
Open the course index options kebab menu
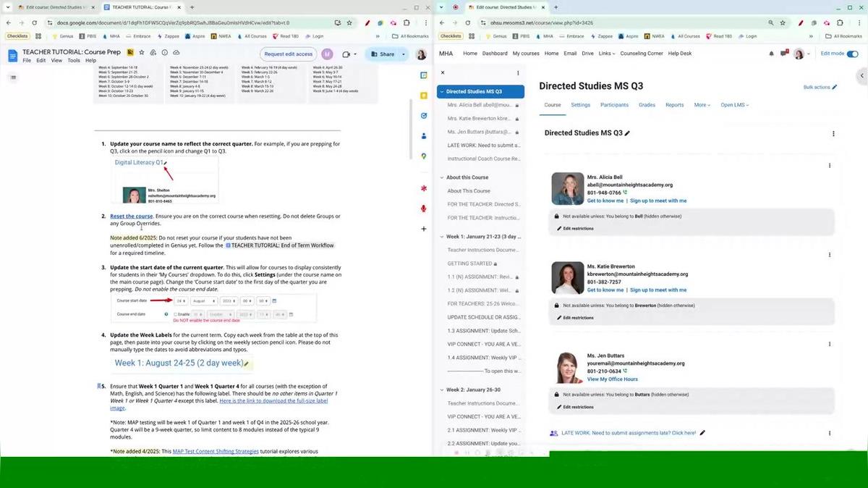(x=518, y=72)
